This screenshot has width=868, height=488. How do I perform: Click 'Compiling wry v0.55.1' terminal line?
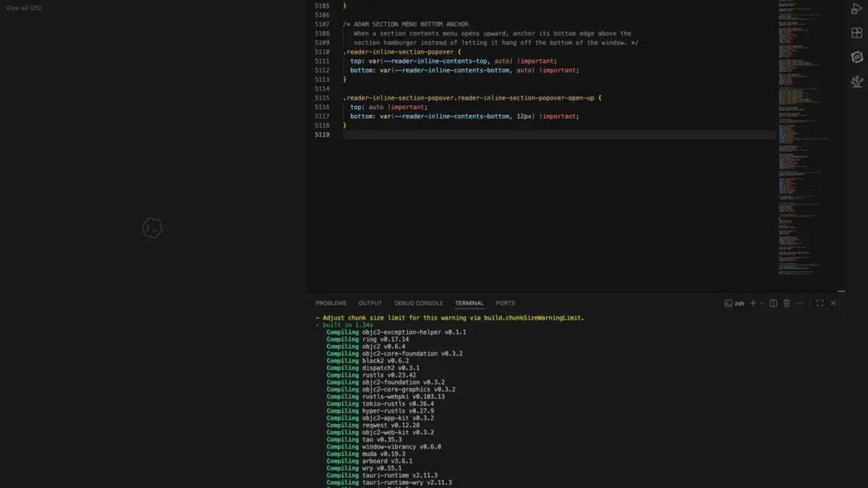click(364, 468)
